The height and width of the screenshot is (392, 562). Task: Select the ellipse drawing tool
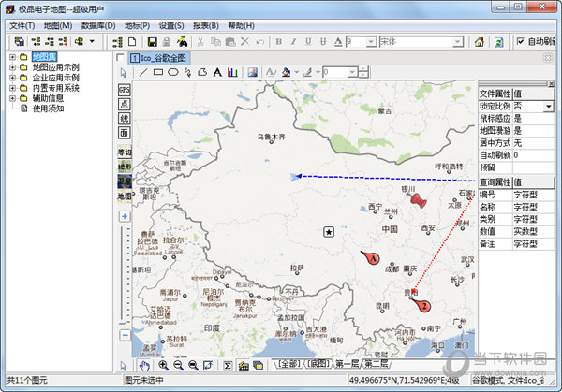(x=173, y=72)
